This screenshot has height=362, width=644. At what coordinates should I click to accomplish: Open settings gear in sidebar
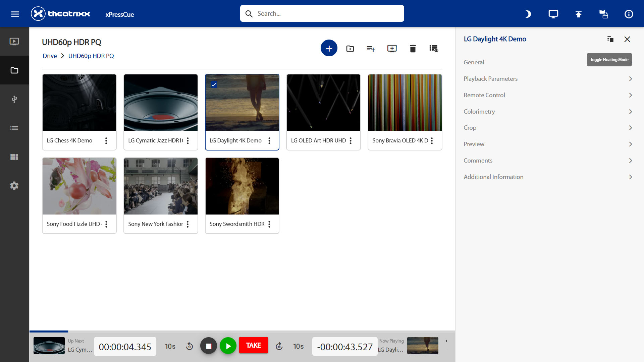click(x=14, y=185)
